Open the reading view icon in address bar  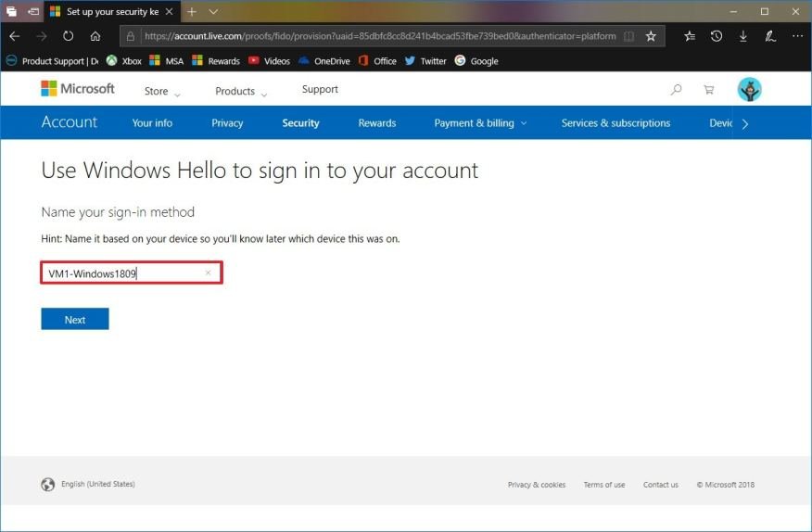point(629,36)
